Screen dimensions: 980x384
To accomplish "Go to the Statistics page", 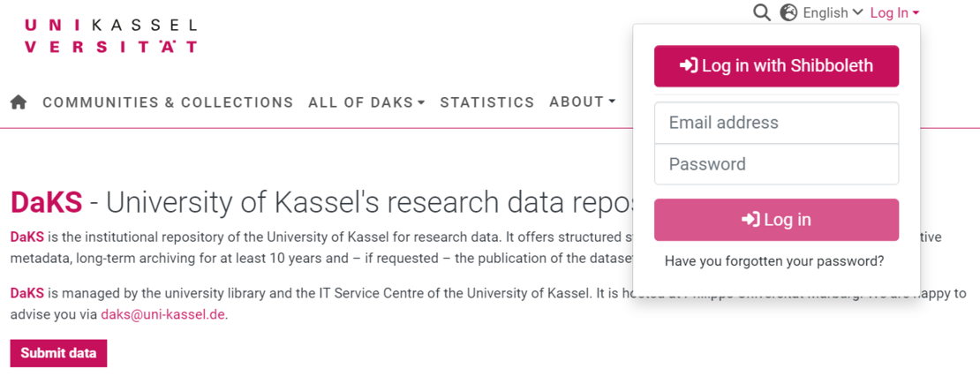I will point(487,102).
